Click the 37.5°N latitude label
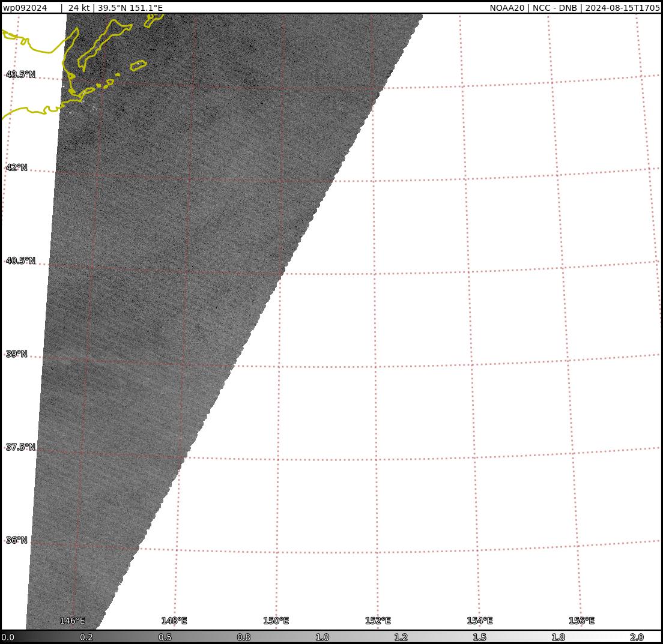Screen dimensions: 663x644 (x=20, y=447)
